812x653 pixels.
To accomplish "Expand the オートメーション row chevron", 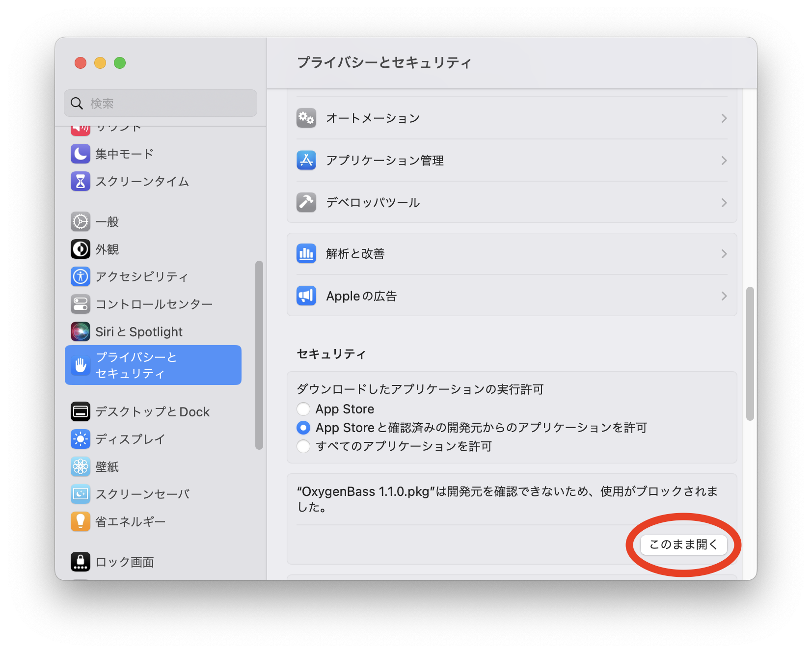I will (x=724, y=118).
